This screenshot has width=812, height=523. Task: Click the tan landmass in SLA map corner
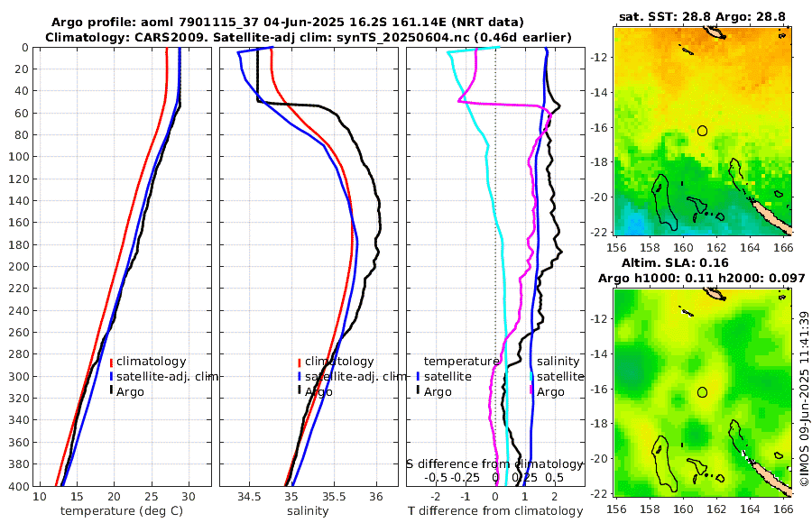click(x=771, y=476)
